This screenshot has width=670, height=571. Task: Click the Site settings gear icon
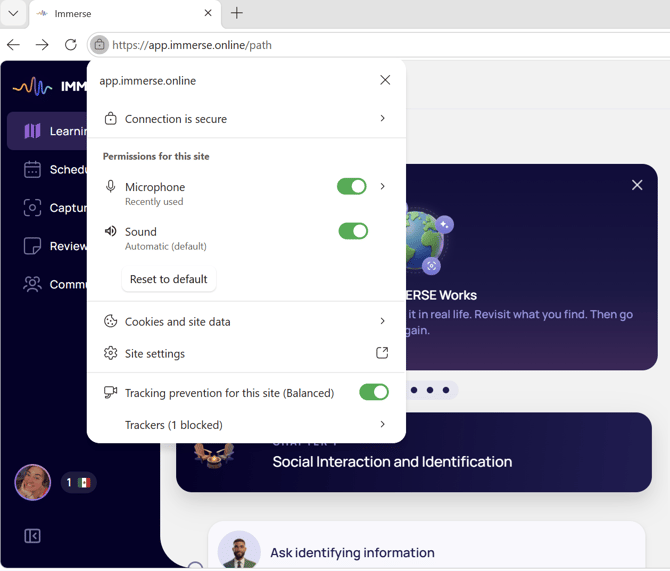[110, 353]
